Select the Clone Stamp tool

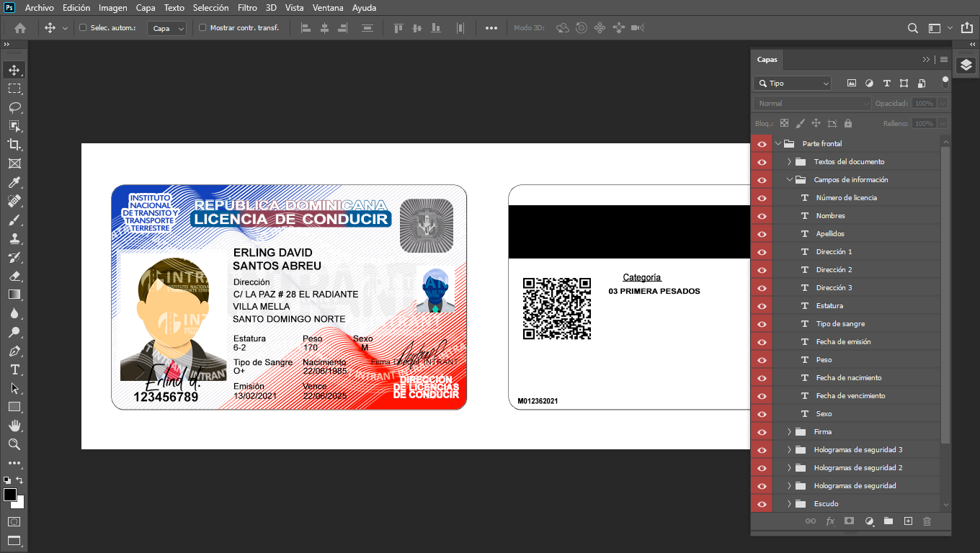point(14,238)
